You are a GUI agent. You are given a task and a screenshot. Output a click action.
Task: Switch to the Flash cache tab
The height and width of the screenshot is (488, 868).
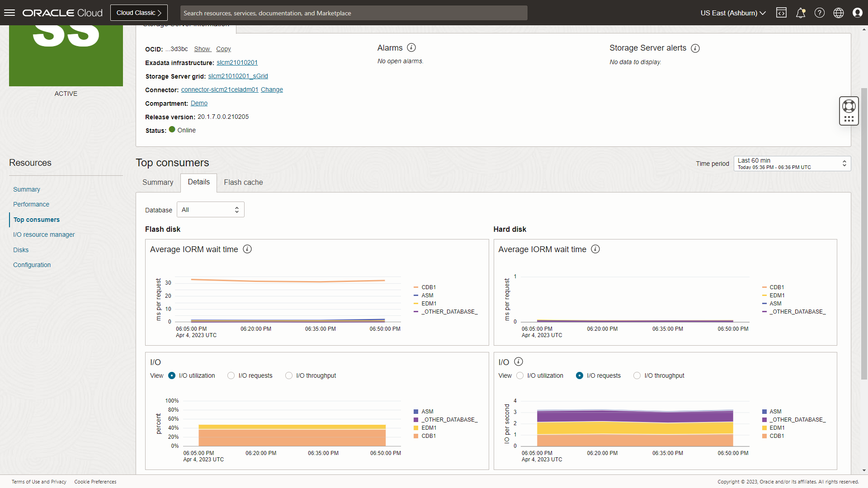point(243,182)
